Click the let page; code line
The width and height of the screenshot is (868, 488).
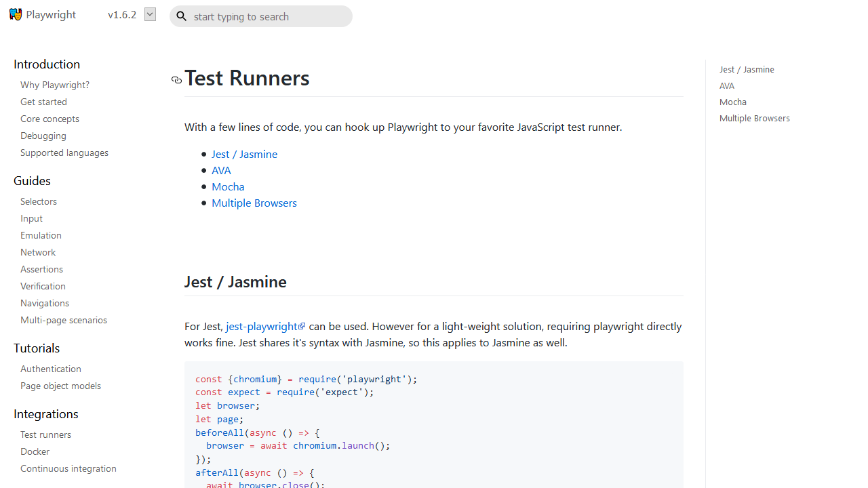point(220,419)
